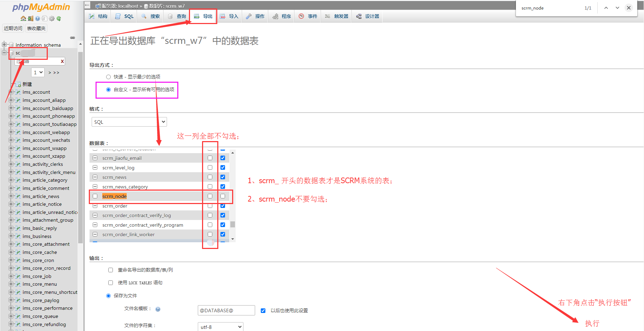Enable 重命名导出的数据库/表/列 checkbox

[x=110, y=270]
